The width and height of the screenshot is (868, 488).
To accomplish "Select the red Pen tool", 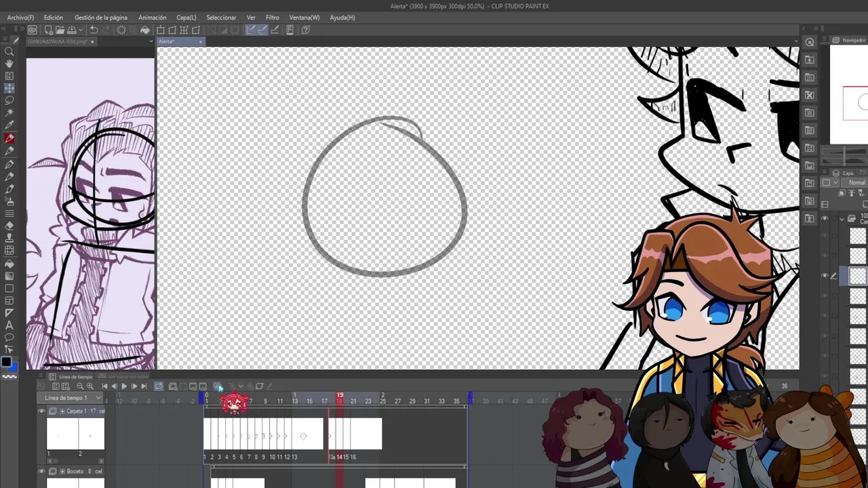I will (x=9, y=138).
